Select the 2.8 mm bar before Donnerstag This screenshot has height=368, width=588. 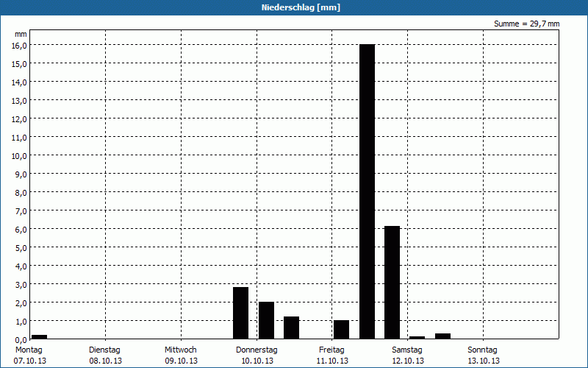241,314
